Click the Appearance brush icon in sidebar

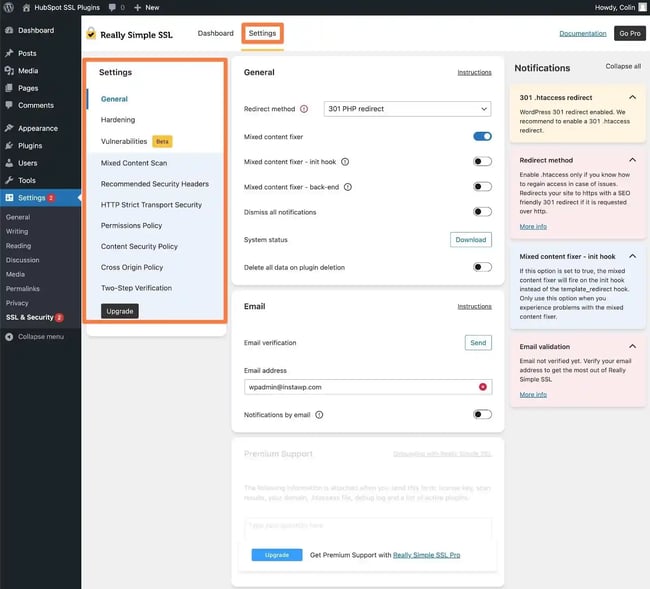coord(9,128)
